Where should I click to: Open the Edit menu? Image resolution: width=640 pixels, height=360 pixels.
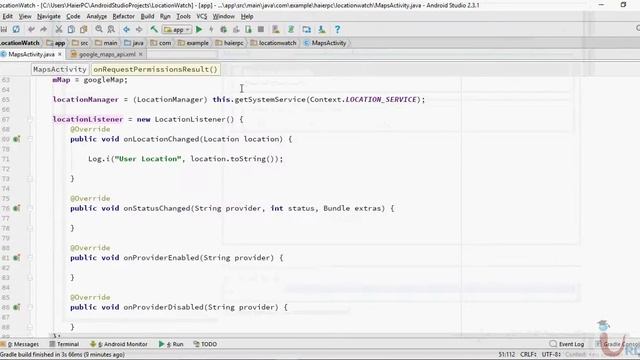(7, 16)
